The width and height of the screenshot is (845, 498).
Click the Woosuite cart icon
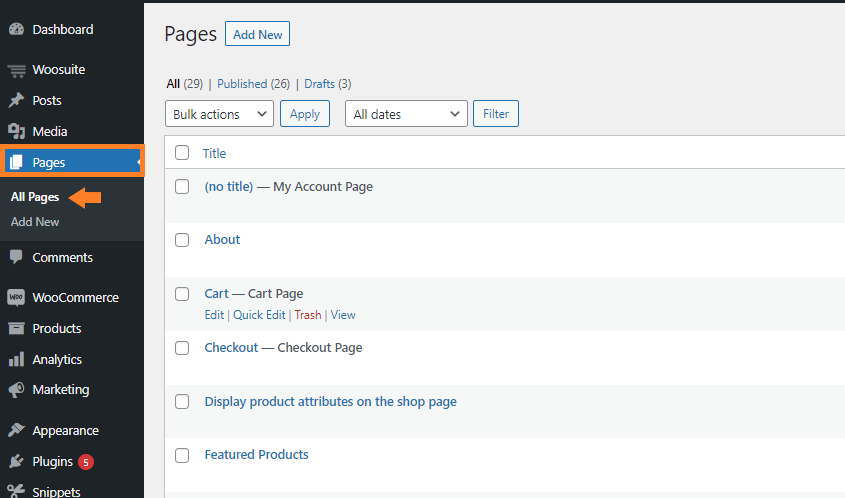pyautogui.click(x=17, y=70)
